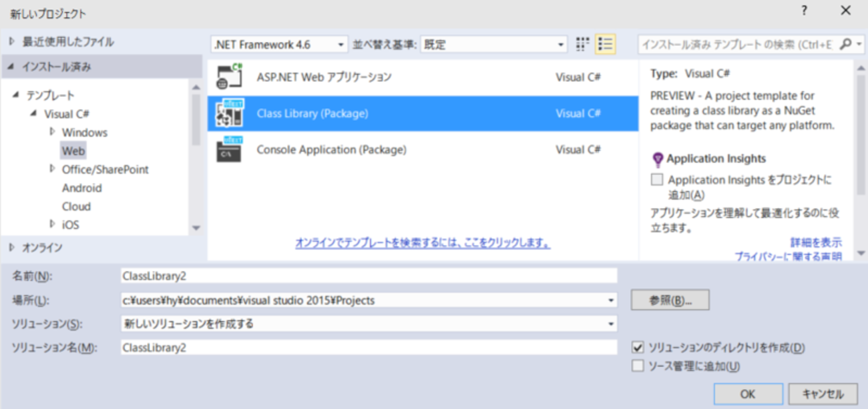
Task: Select the Android template category
Action: (x=82, y=188)
